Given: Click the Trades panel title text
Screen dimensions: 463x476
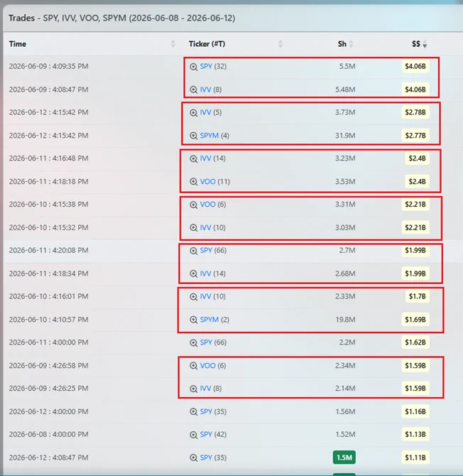Looking at the screenshot, I should [121, 18].
